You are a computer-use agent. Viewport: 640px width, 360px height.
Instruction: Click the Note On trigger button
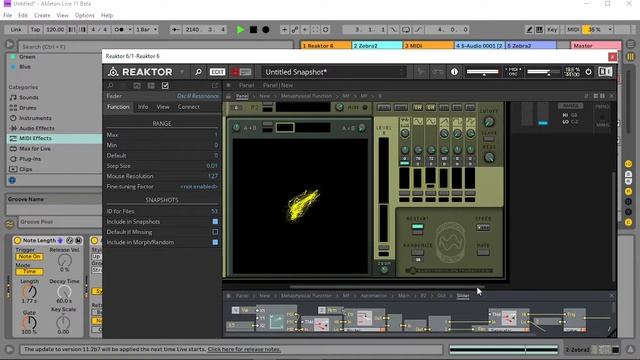[29, 256]
